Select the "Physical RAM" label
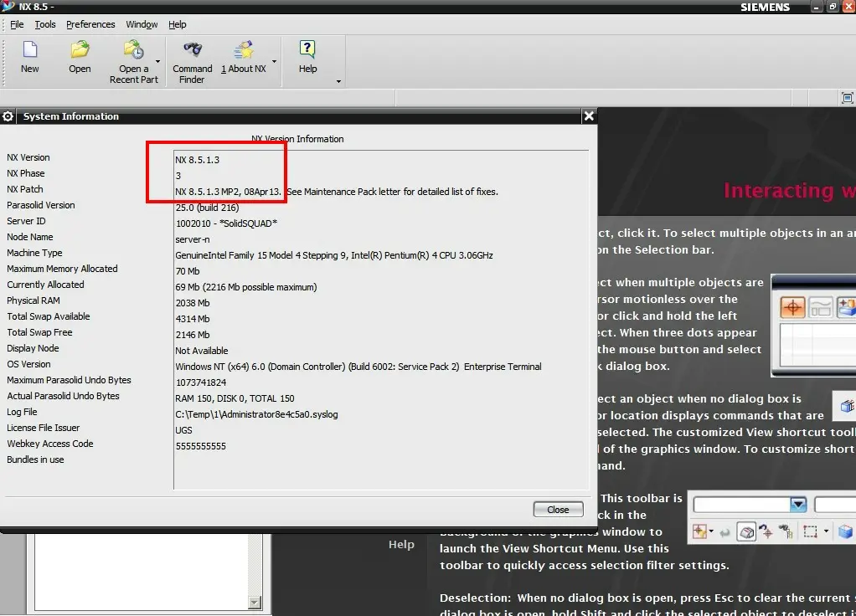 [x=34, y=300]
